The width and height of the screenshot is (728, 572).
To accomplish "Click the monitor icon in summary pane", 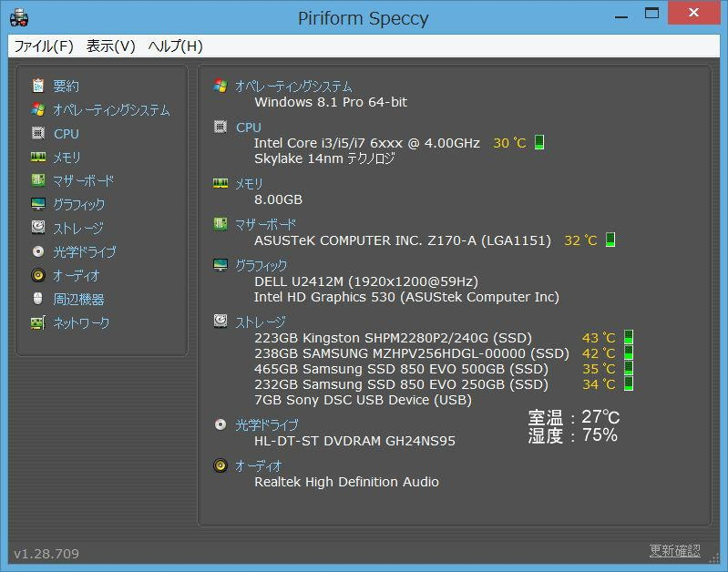I will [220, 265].
